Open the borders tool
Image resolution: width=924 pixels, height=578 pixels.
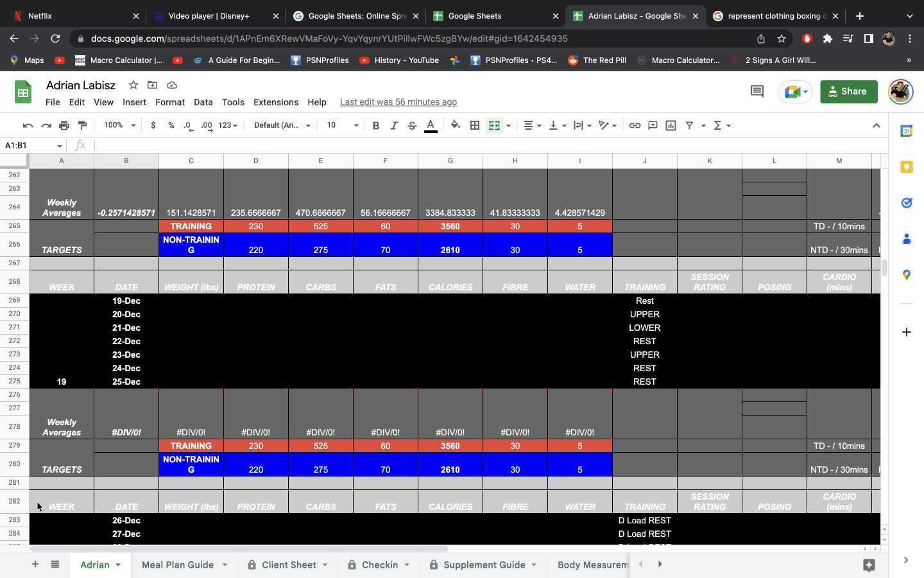tap(475, 125)
